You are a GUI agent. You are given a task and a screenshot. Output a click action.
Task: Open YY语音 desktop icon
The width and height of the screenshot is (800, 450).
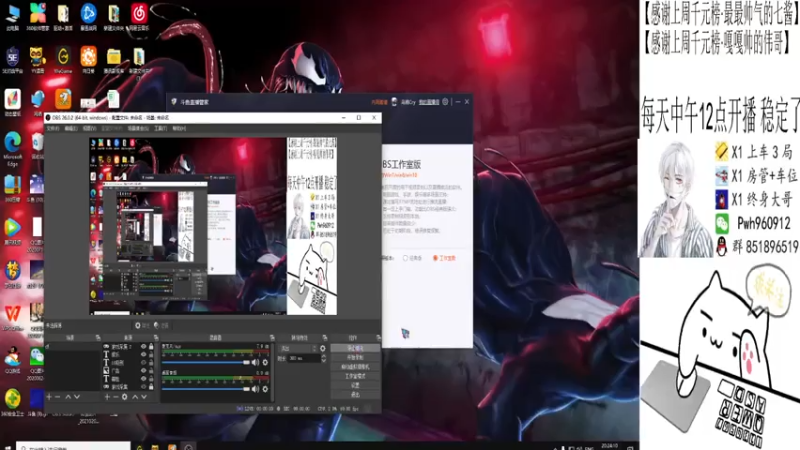(x=38, y=60)
